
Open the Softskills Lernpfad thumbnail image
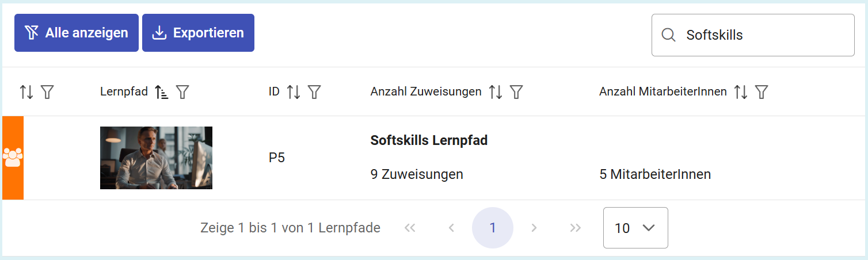point(156,158)
